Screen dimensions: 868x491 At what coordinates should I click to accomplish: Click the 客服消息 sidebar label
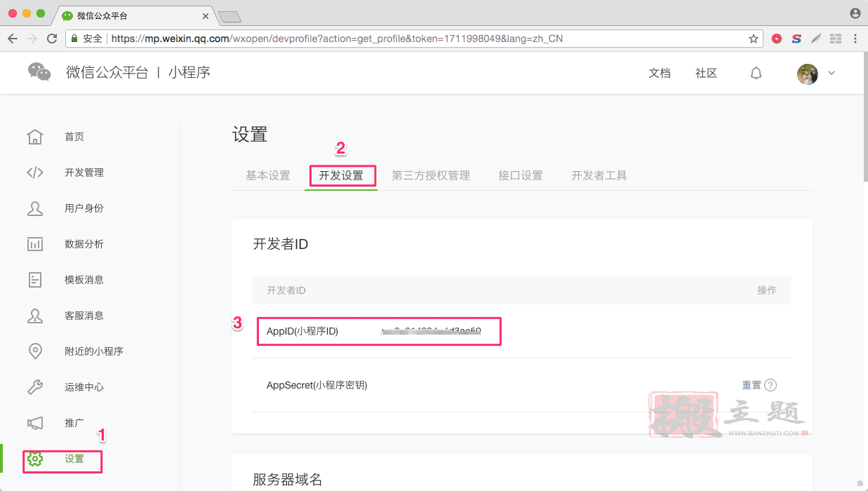pos(84,316)
